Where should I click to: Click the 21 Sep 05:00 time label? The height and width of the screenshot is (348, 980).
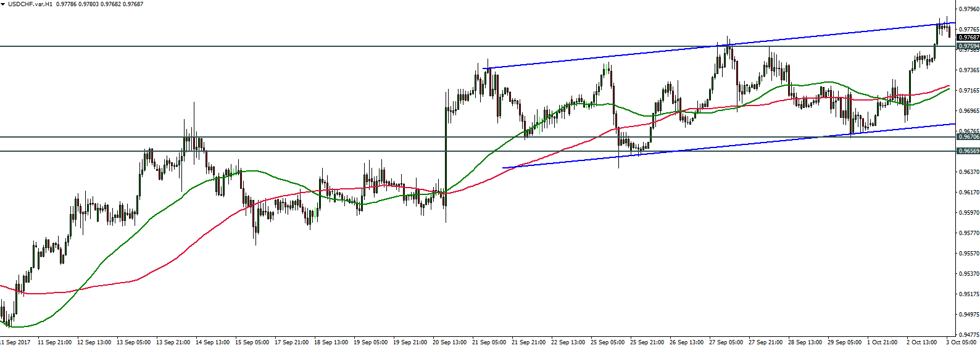click(x=489, y=342)
